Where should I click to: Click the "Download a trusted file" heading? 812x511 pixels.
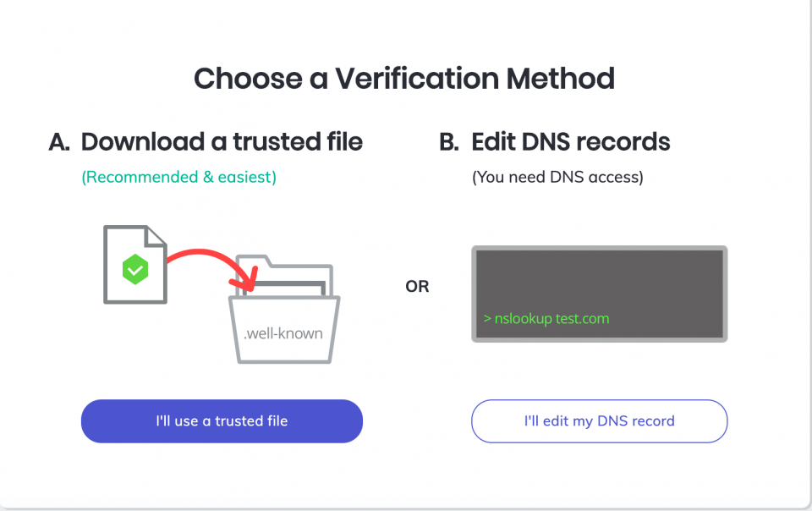(222, 142)
